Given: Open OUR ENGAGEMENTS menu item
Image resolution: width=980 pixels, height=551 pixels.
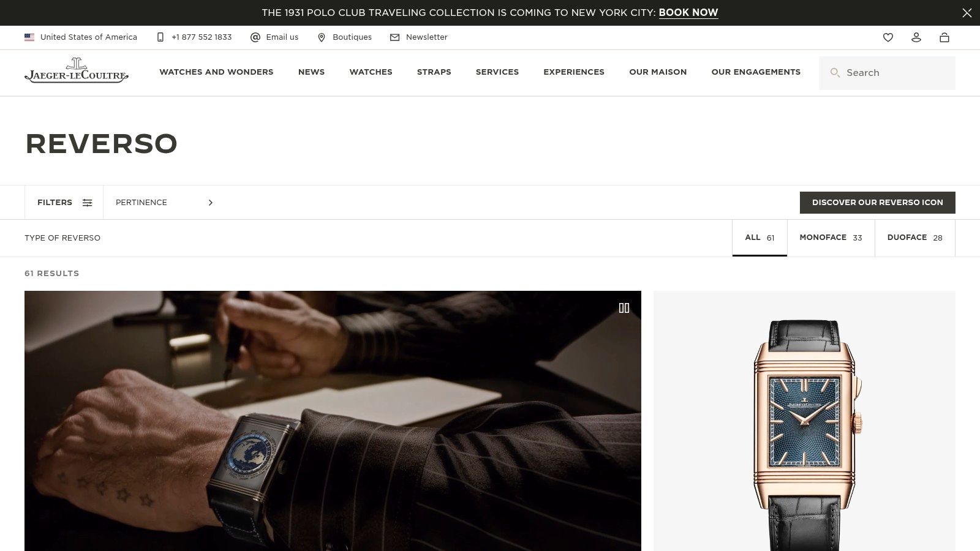Looking at the screenshot, I should click(x=756, y=72).
